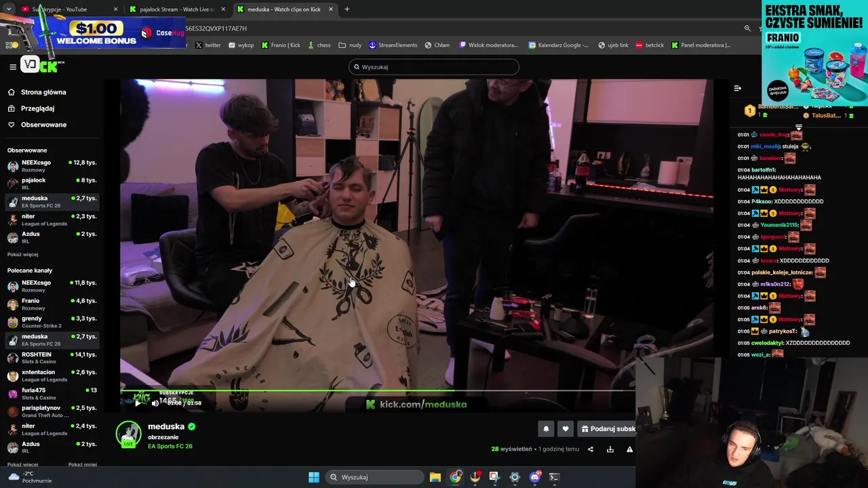Open betclick bookmark
Image resolution: width=868 pixels, height=488 pixels.
point(650,45)
